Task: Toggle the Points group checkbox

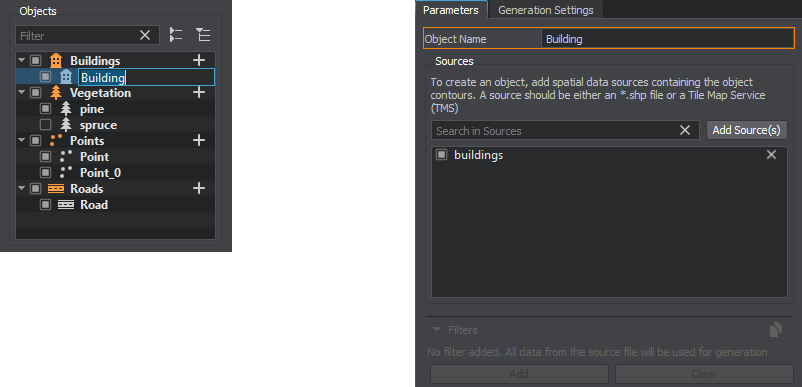Action: [x=35, y=141]
